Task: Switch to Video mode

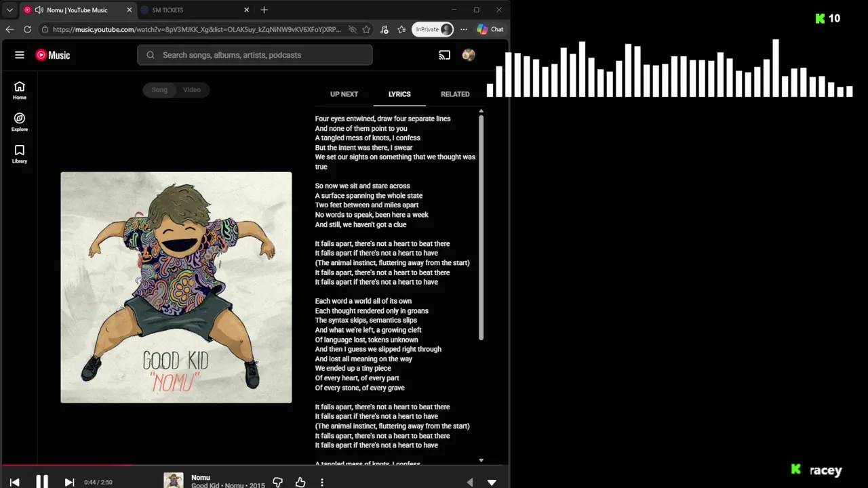Action: [x=192, y=89]
